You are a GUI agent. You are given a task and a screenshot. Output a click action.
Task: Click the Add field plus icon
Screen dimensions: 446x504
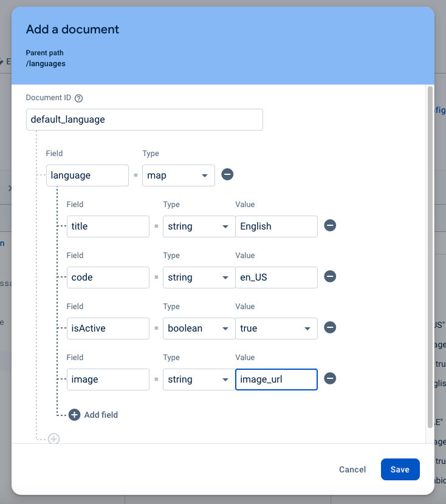(x=75, y=415)
